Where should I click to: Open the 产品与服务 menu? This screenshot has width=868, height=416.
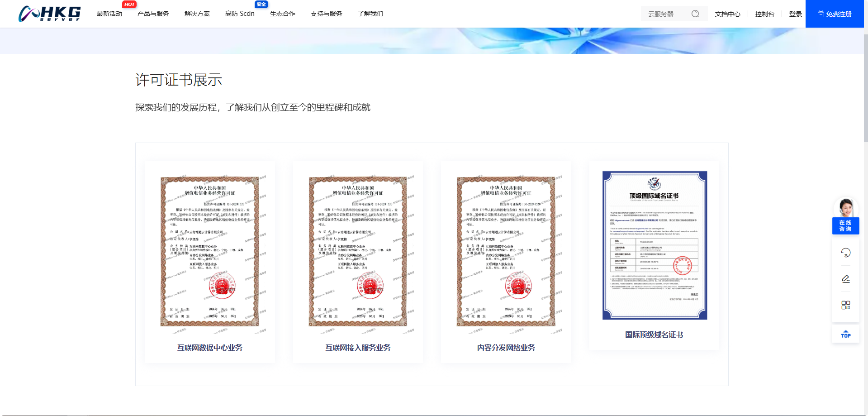(153, 14)
